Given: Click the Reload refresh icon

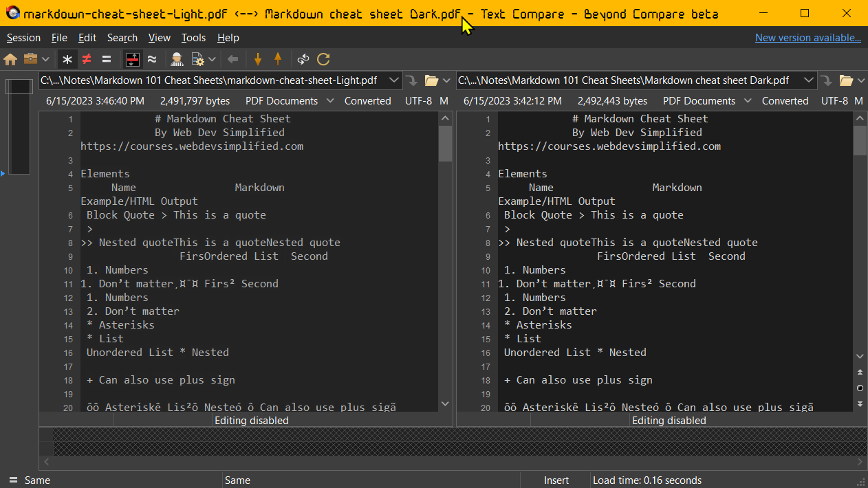Looking at the screenshot, I should click(323, 59).
